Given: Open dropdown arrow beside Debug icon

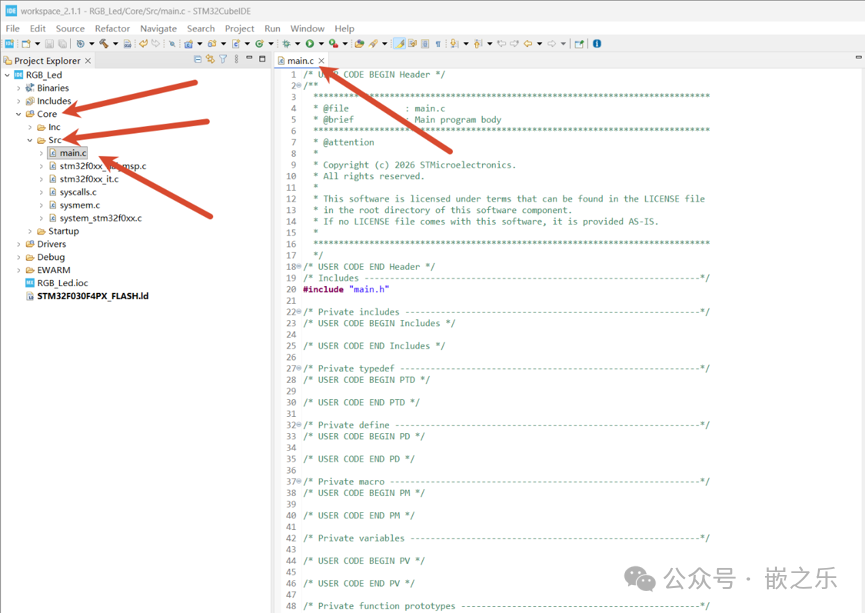Looking at the screenshot, I should click(x=297, y=44).
